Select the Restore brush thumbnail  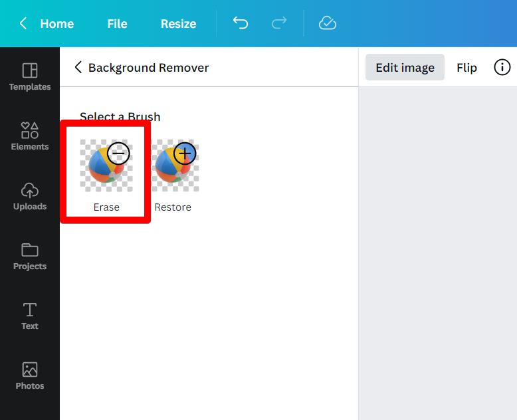175,165
